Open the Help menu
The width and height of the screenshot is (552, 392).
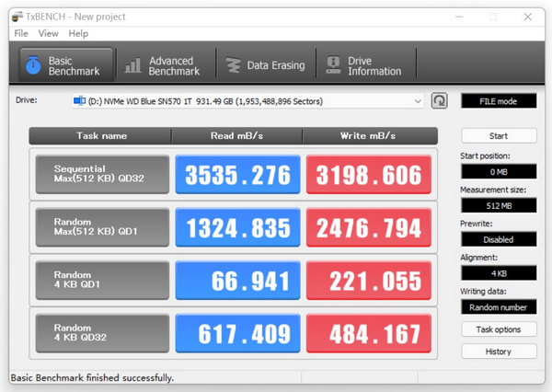point(78,33)
